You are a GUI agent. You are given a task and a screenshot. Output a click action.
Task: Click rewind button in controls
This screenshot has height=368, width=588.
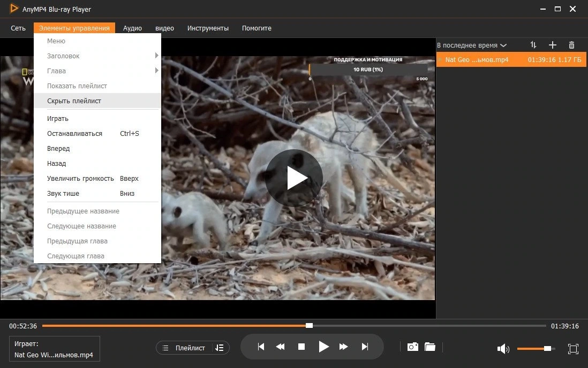click(x=280, y=347)
